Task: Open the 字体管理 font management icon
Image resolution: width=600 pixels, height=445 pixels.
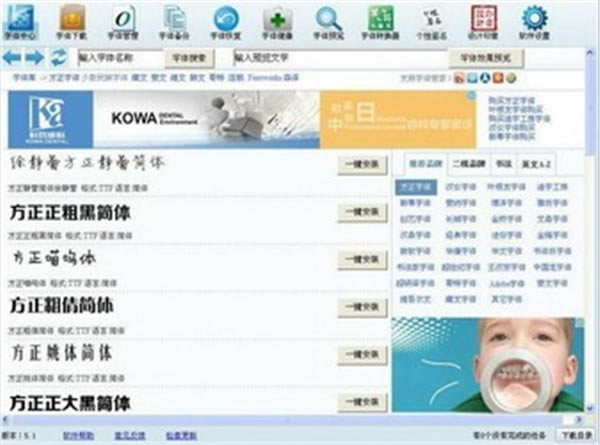Action: tap(122, 20)
